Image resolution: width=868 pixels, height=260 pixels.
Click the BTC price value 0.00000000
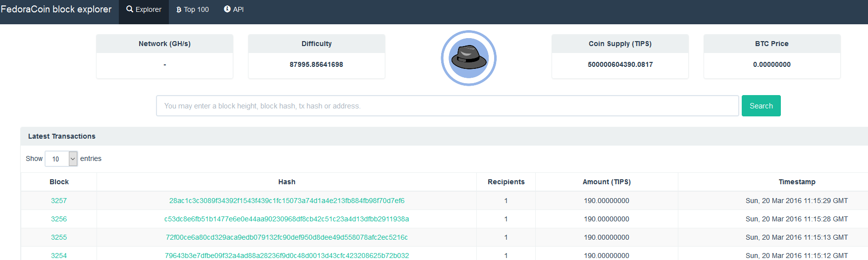coord(771,64)
